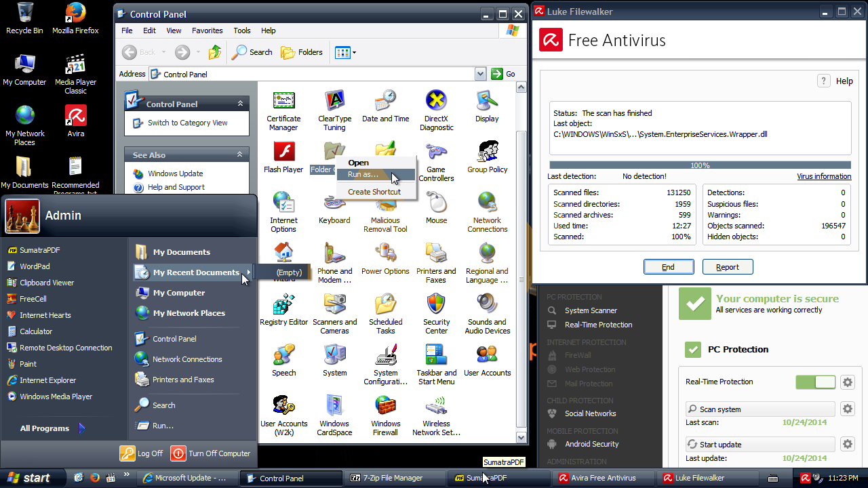Open Scheduled Tasks icon
Screen dimensions: 868x488
[x=385, y=314]
